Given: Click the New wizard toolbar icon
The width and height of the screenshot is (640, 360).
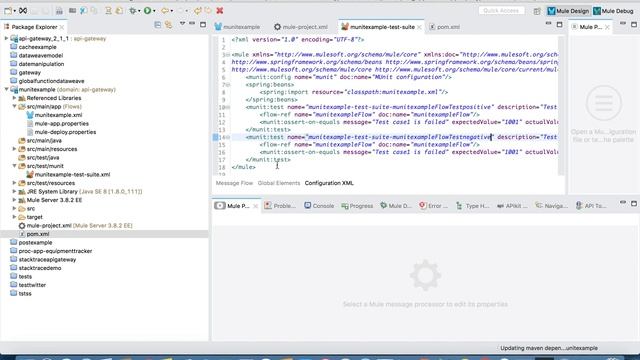Looking at the screenshot, I should pyautogui.click(x=8, y=11).
